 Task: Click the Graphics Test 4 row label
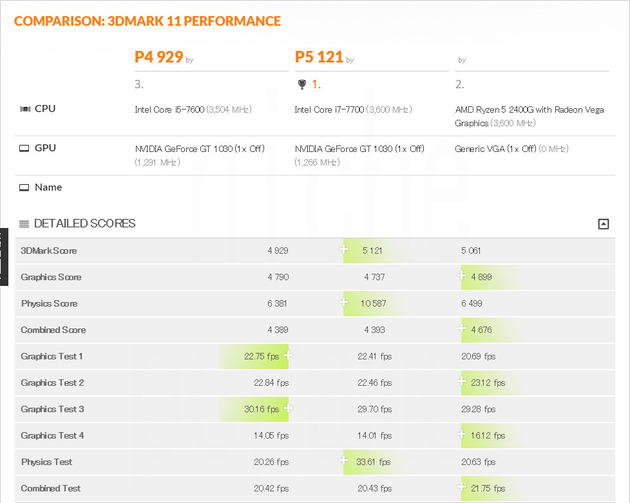(x=52, y=436)
